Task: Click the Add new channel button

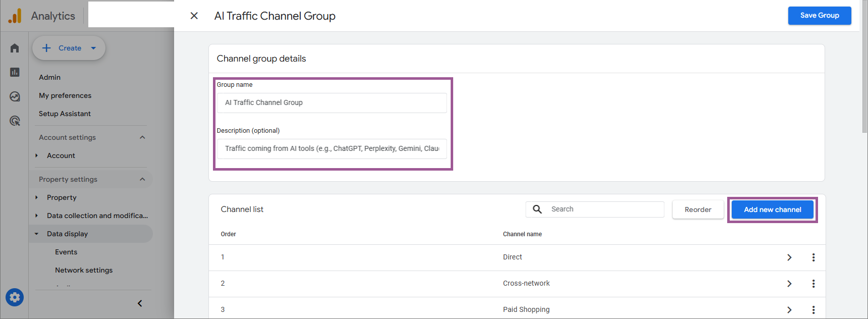Action: tap(772, 209)
